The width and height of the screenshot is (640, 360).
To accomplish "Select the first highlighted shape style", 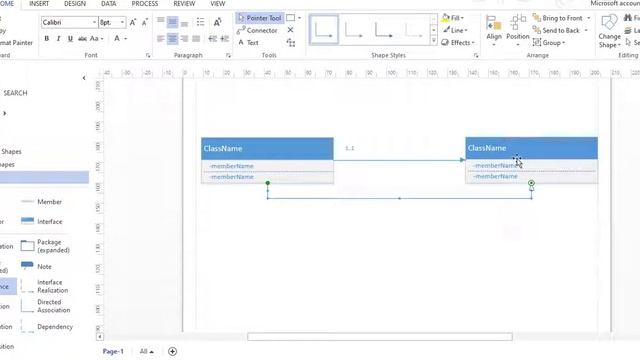I will pyautogui.click(x=324, y=29).
